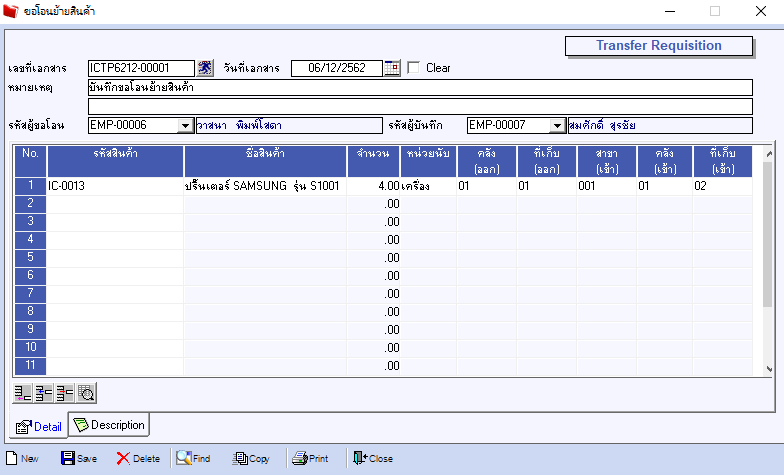Screen dimensions: 784x475
Task: Click the recorder name field สมศักดิ์ สุรชัย
Action: (x=660, y=126)
